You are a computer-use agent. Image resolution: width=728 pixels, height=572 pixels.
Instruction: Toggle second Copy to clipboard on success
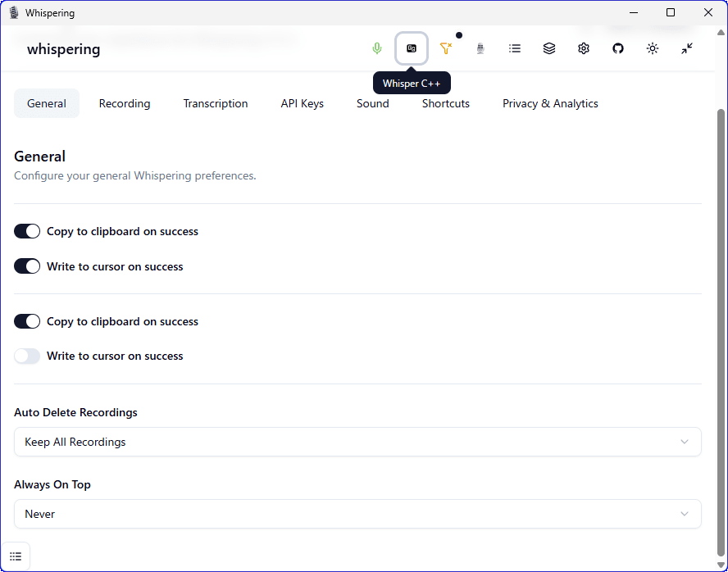[x=27, y=322]
